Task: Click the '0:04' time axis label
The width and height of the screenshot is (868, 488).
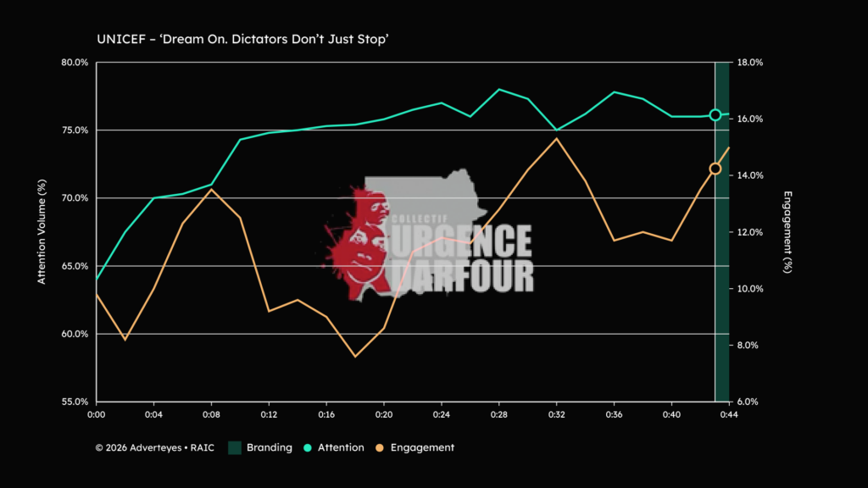Action: (x=154, y=414)
